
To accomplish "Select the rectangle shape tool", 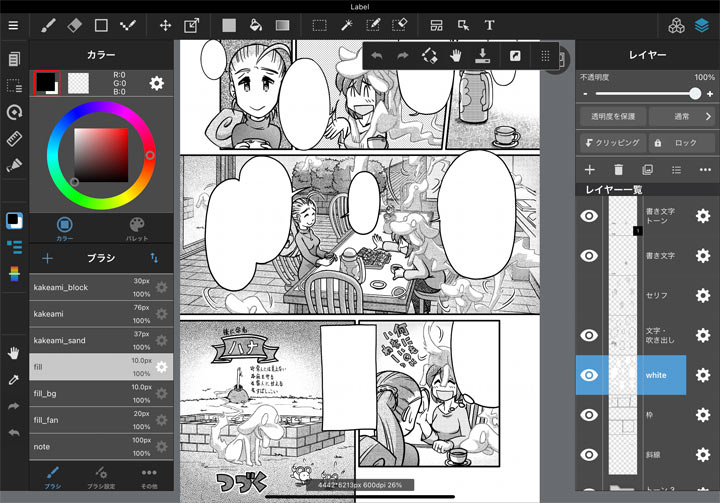I will 101,25.
